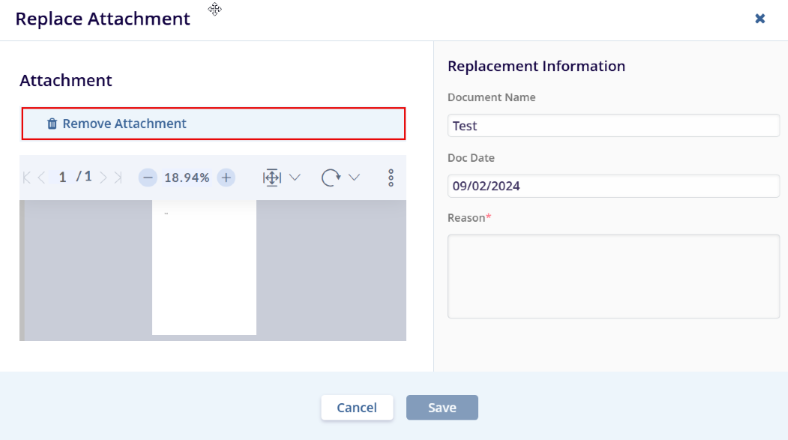
Task: Advance to next page in viewer
Action: [x=103, y=177]
